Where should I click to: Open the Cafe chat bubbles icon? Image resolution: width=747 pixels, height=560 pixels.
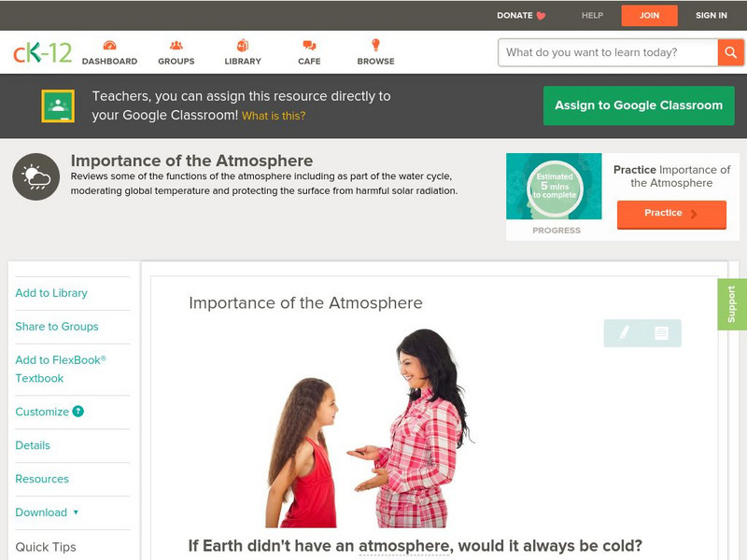[309, 45]
